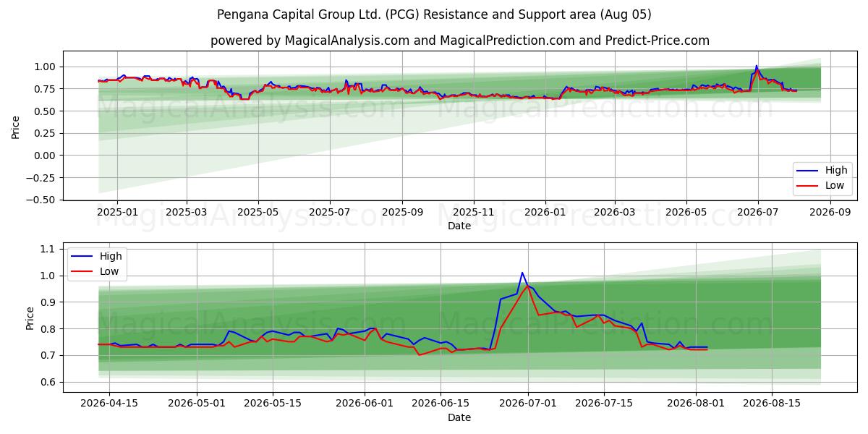Click the 'Date' x-axis label of upper chart
This screenshot has width=868, height=434.
tap(459, 226)
